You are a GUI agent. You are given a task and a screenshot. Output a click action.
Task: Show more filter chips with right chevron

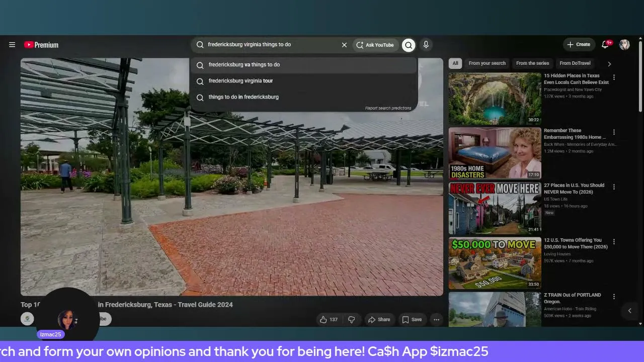click(x=609, y=64)
